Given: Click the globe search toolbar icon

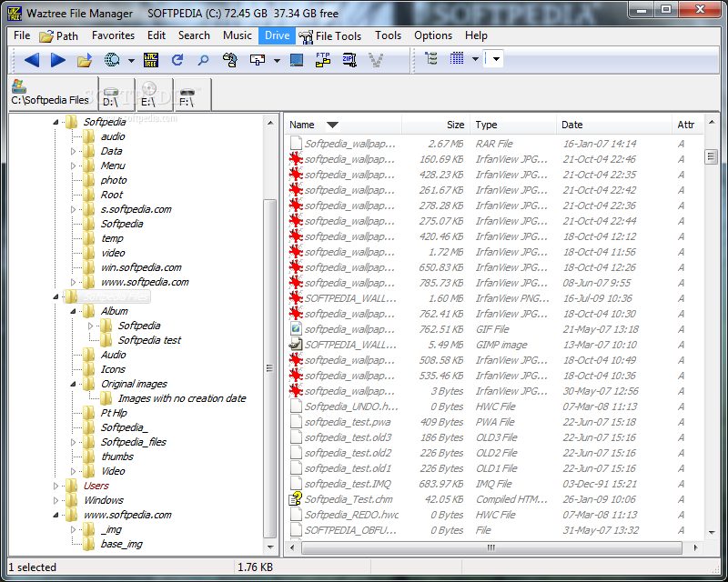Looking at the screenshot, I should tap(112, 60).
